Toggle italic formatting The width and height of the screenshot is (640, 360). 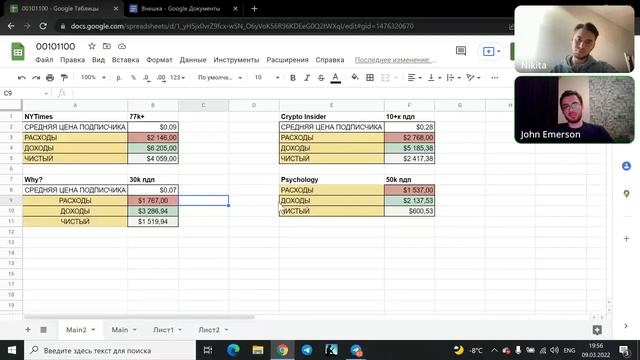(x=307, y=78)
